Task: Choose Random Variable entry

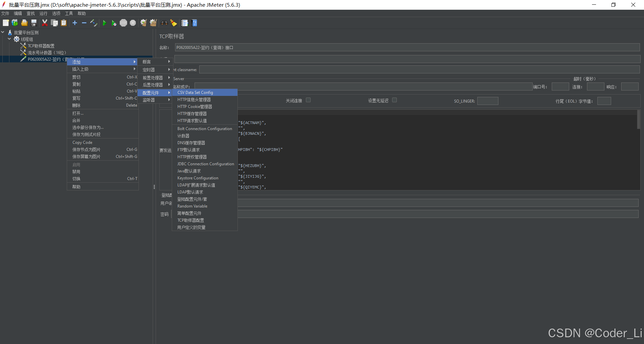Action: tap(205, 206)
